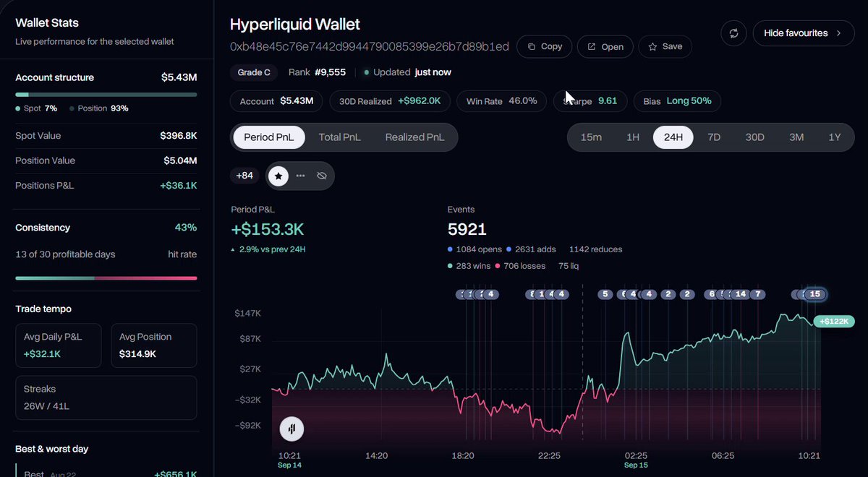Click the 2631 adds legend
The width and height of the screenshot is (868, 477).
(x=531, y=249)
